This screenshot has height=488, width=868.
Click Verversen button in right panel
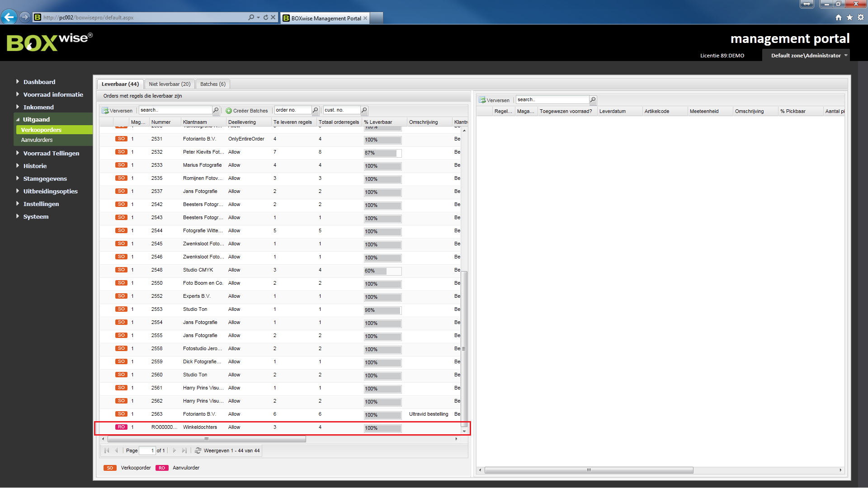tap(494, 100)
